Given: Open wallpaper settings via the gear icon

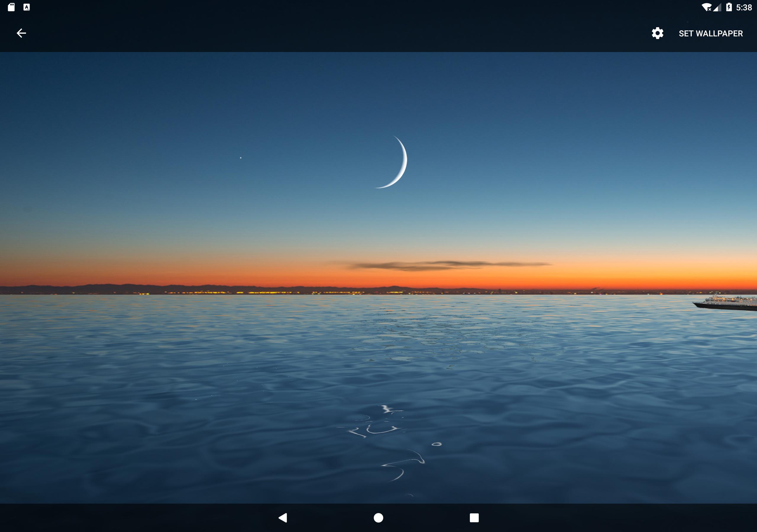Looking at the screenshot, I should coord(657,33).
